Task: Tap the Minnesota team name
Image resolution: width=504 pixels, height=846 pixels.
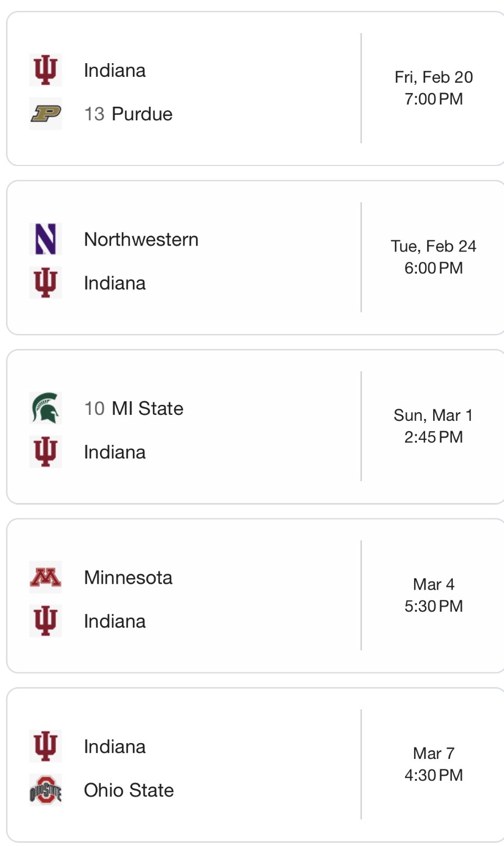Action: 128,578
